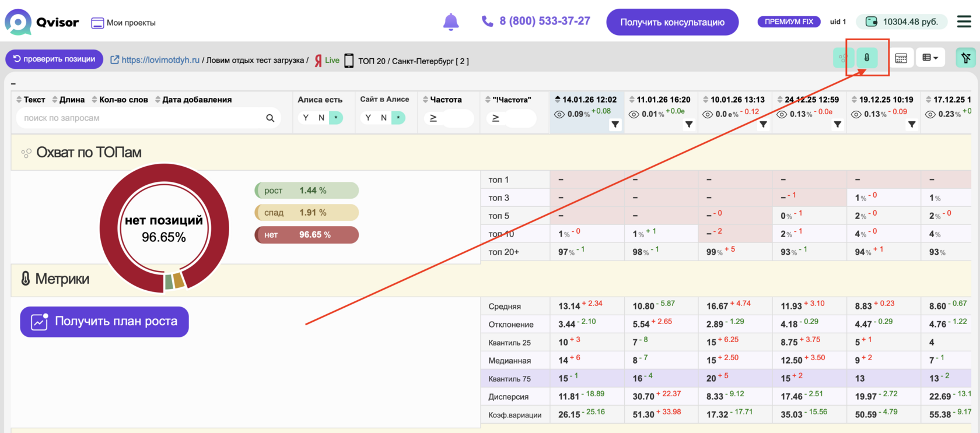Sort by the Частота column header
The height and width of the screenshot is (433, 980).
pyautogui.click(x=442, y=100)
